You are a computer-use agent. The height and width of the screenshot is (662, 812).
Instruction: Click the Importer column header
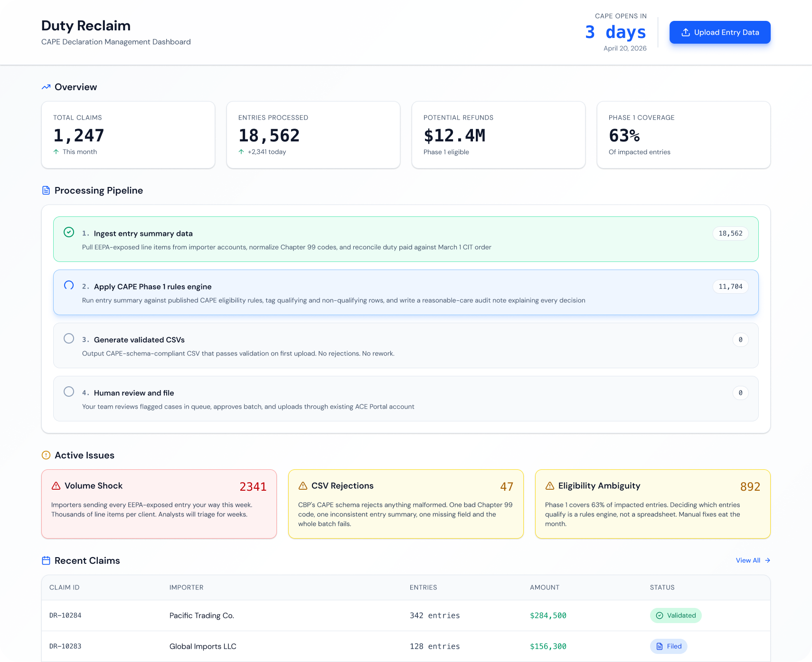point(186,587)
